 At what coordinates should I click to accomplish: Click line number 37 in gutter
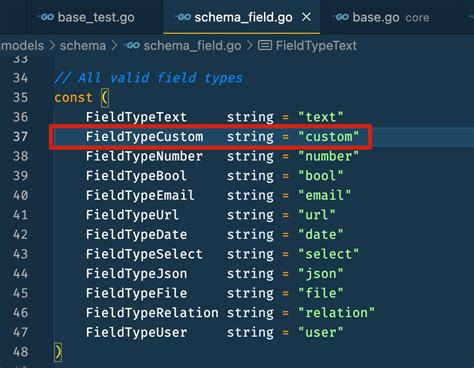20,137
